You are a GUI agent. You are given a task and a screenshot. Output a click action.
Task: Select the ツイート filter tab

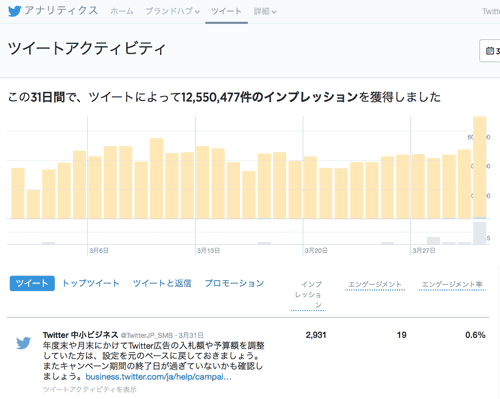(x=32, y=283)
